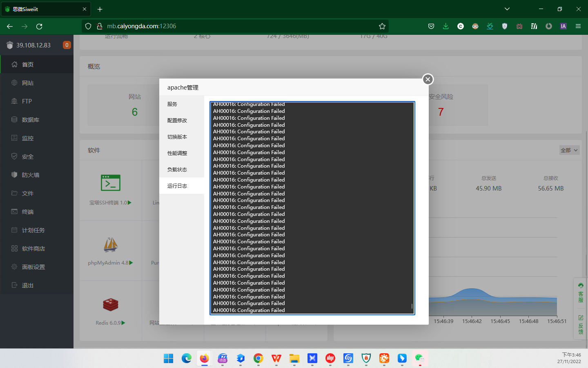Expand the 全部 dropdown in traffic panel
This screenshot has width=588, height=368.
point(569,150)
